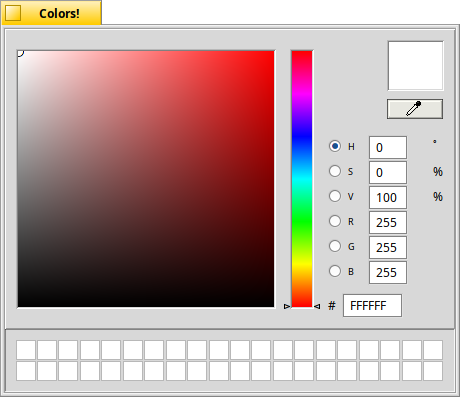Click the eyedropper color picker button
Image resolution: width=460 pixels, height=397 pixels.
click(x=415, y=109)
